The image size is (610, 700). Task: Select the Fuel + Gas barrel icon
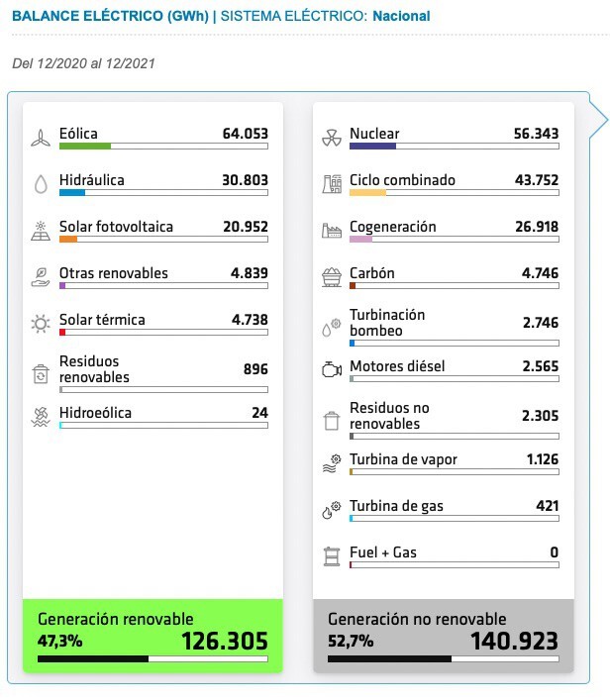click(x=332, y=556)
